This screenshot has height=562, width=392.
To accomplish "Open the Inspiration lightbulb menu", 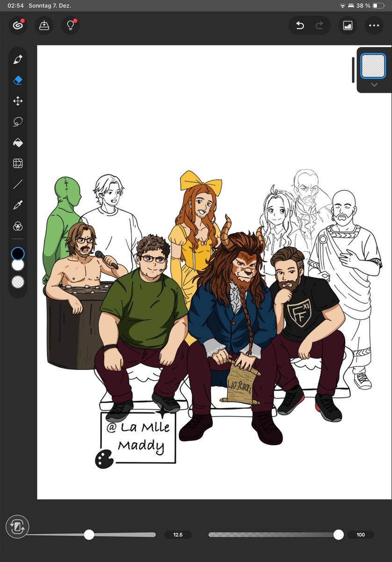I will [70, 25].
